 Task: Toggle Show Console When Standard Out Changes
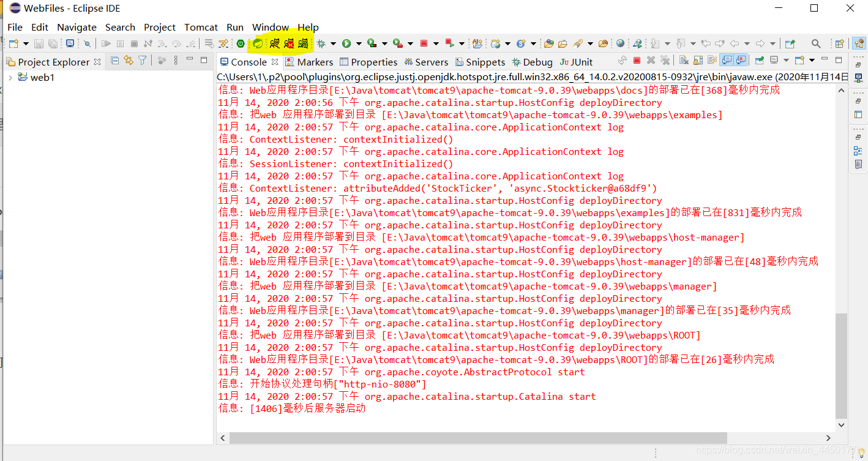point(728,61)
